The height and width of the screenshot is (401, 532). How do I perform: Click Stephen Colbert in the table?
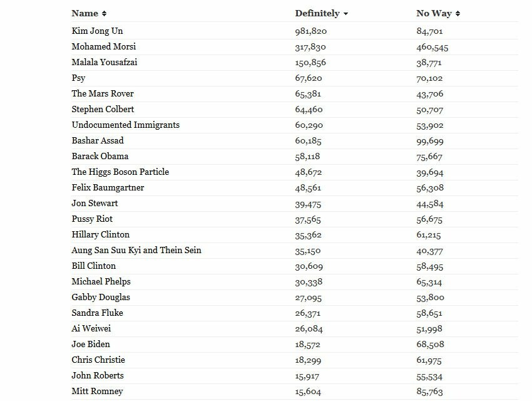[x=103, y=109]
